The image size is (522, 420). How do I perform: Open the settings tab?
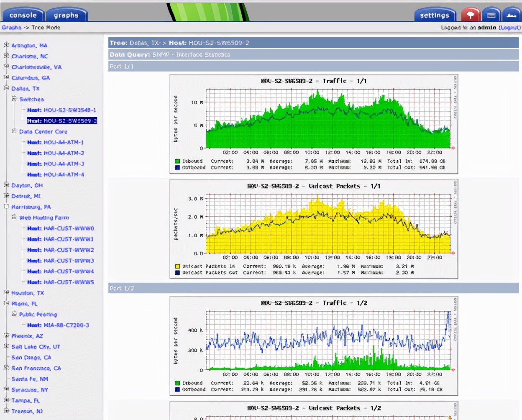[434, 15]
